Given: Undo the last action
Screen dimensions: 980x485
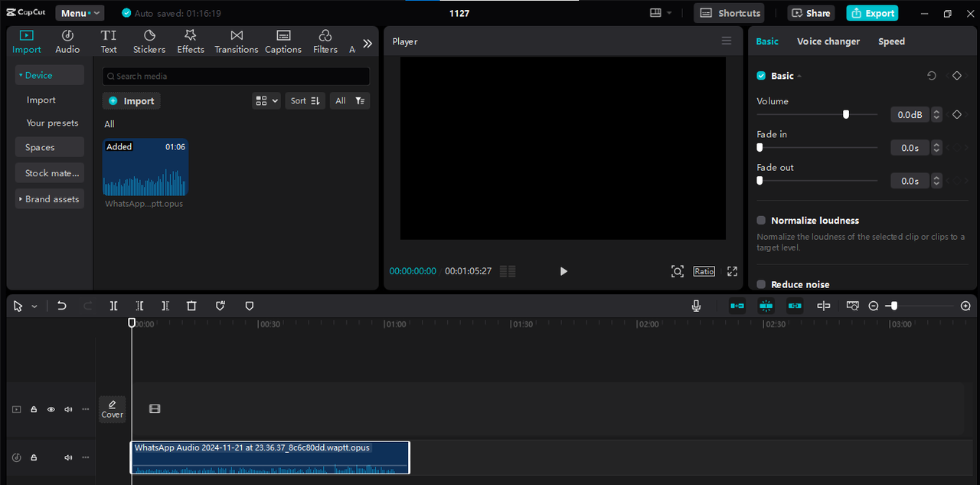Looking at the screenshot, I should pos(62,306).
